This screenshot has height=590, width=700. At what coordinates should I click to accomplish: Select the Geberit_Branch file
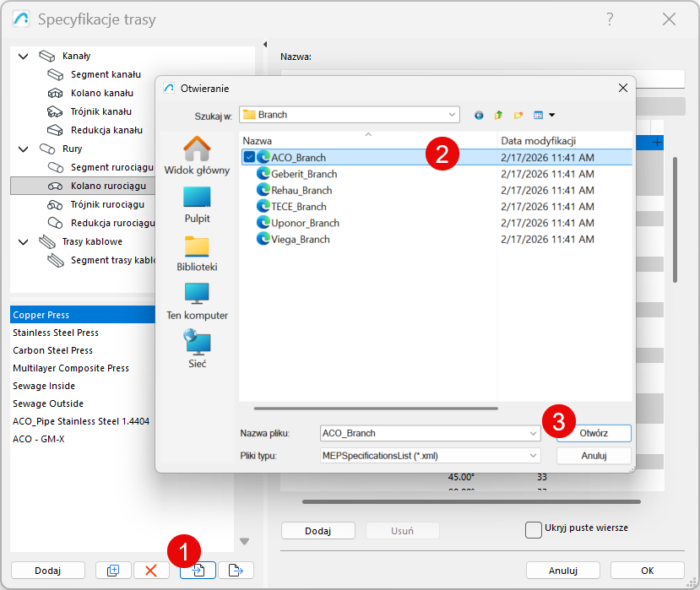point(304,174)
